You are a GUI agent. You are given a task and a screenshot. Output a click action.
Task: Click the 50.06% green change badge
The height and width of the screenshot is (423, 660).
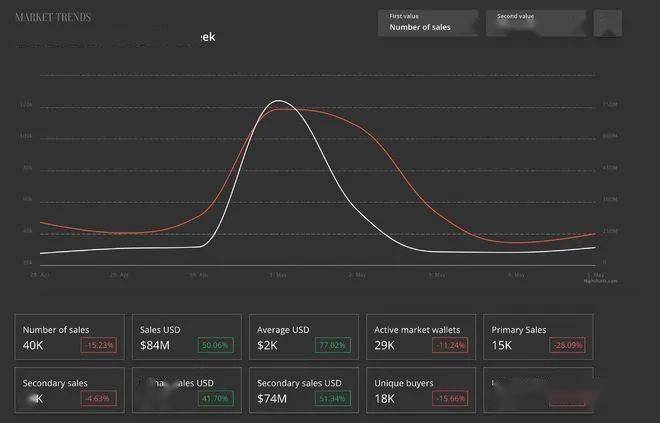[x=215, y=345]
